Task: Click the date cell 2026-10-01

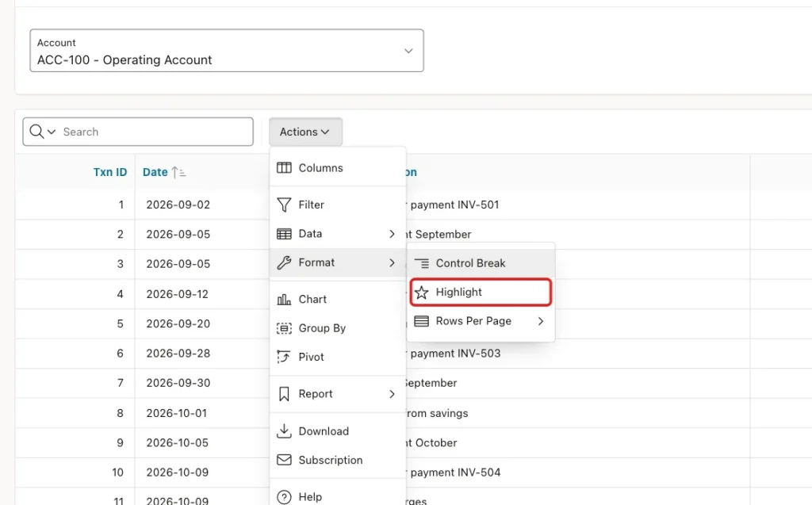Action: coord(177,413)
